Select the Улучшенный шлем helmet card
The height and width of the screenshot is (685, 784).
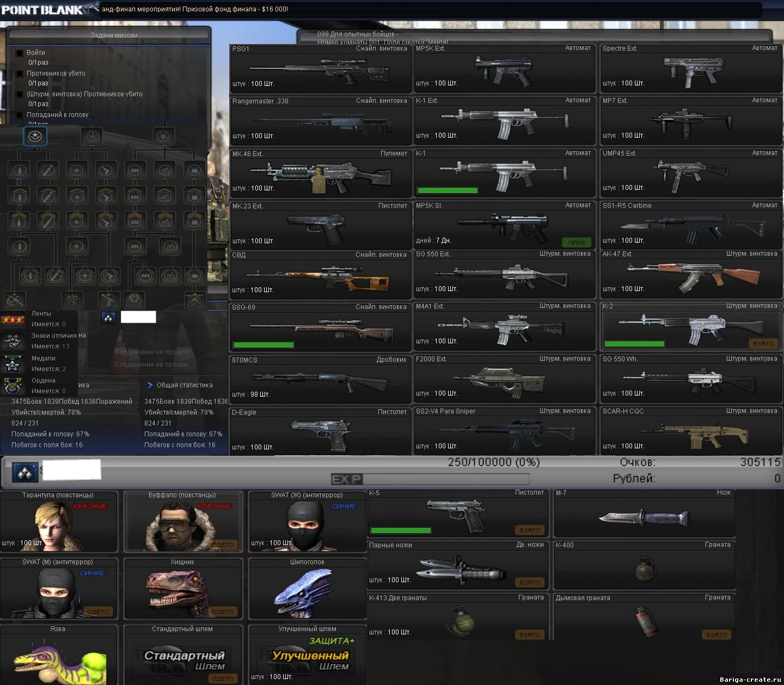click(x=308, y=656)
